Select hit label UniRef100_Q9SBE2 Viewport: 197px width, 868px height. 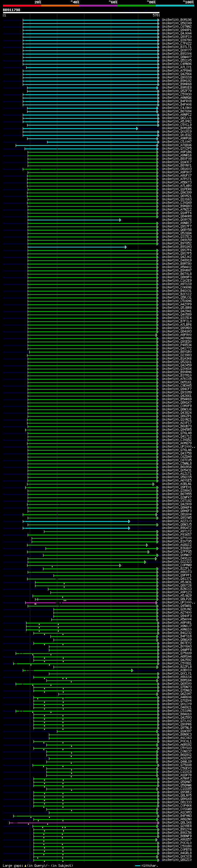point(177,792)
